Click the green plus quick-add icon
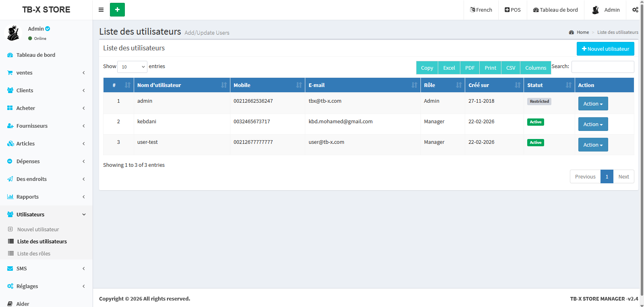 (x=117, y=10)
